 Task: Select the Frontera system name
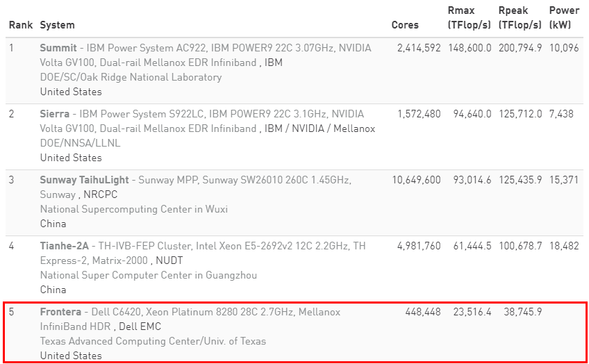(x=61, y=312)
